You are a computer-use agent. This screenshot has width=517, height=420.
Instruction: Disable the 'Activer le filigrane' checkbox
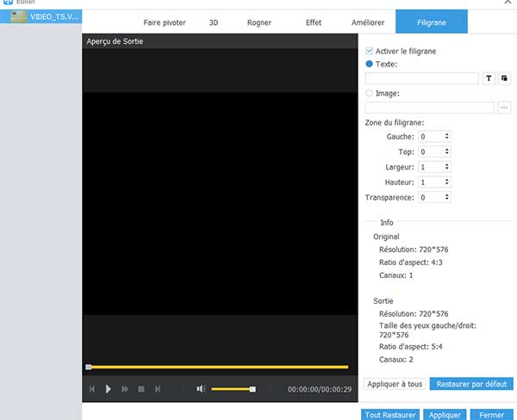coord(371,52)
